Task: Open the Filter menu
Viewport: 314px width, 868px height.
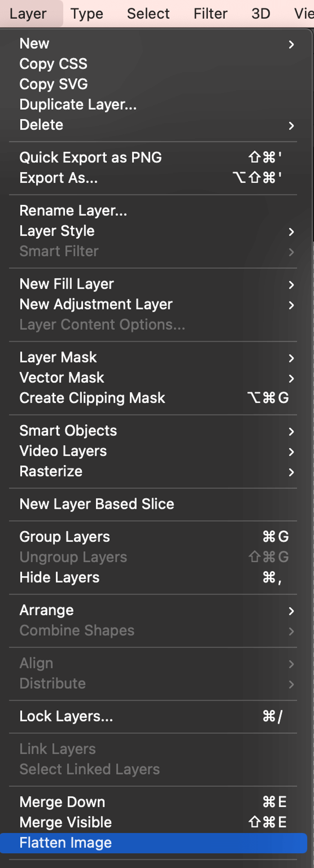Action: click(210, 13)
